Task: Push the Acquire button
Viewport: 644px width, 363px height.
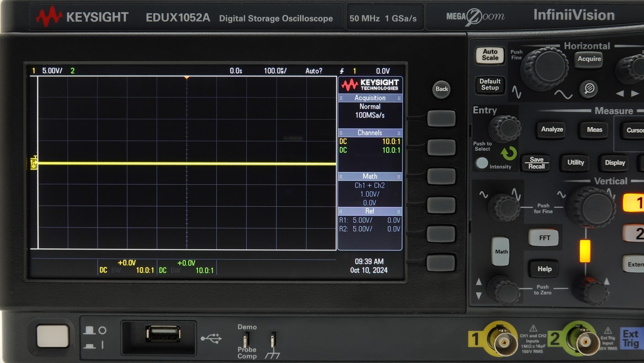Action: click(x=589, y=59)
